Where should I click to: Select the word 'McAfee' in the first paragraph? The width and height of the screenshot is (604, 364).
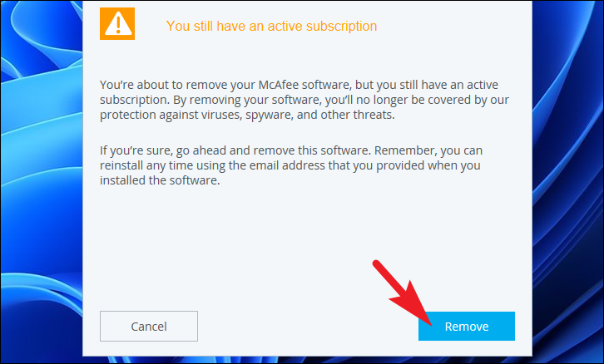point(280,85)
